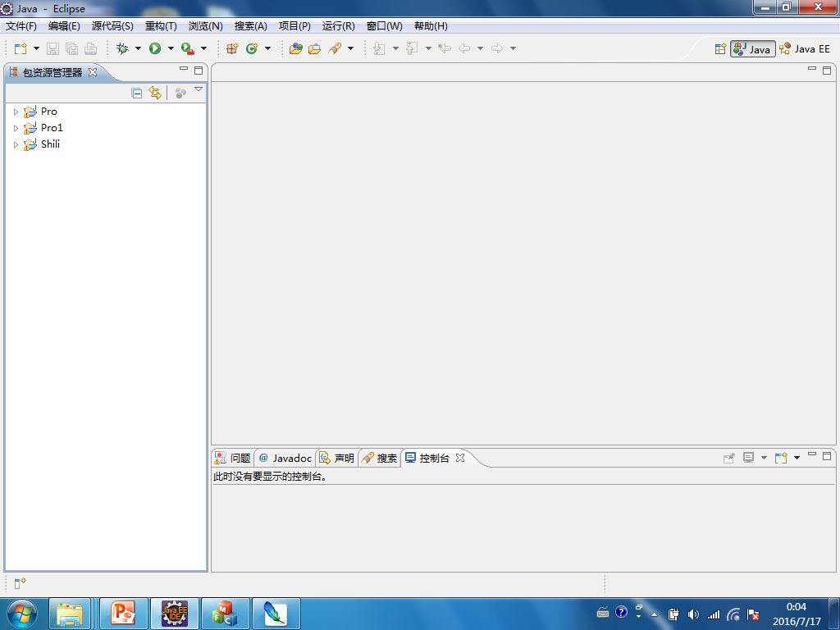Screen dimensions: 840x630
Task: Click the Display Selected Console icon
Action: [748, 458]
